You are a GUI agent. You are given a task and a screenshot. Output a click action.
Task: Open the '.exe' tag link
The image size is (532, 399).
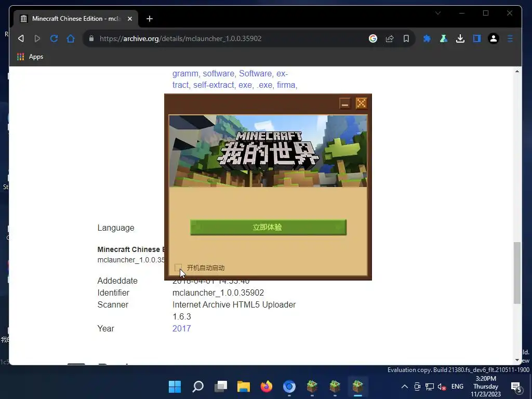264,85
